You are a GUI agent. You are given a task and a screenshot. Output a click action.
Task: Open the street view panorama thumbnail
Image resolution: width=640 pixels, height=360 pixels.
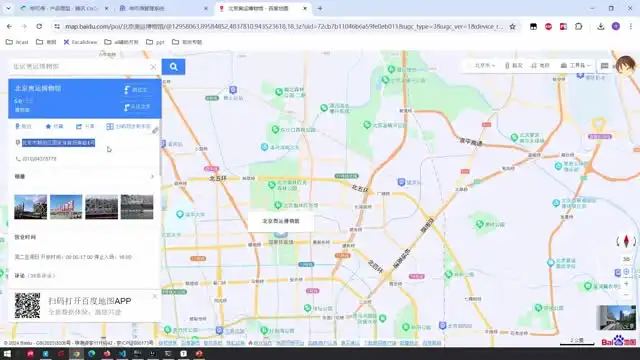616,317
